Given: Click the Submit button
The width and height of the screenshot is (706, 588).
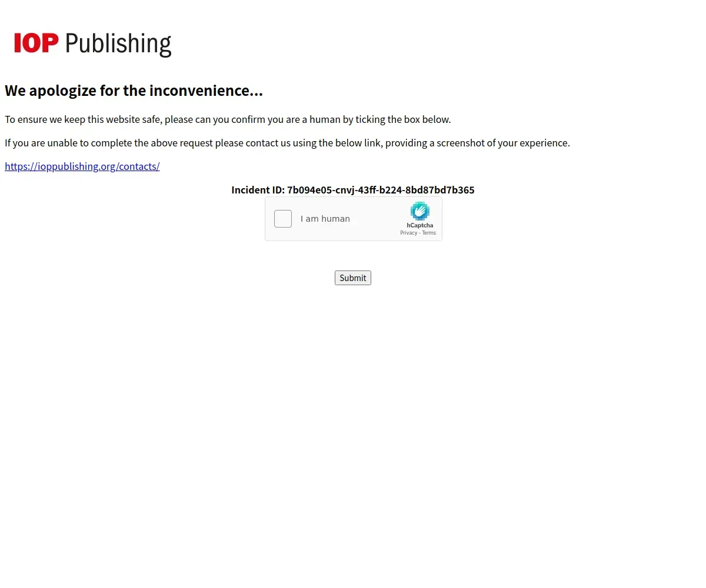Looking at the screenshot, I should click(x=353, y=278).
